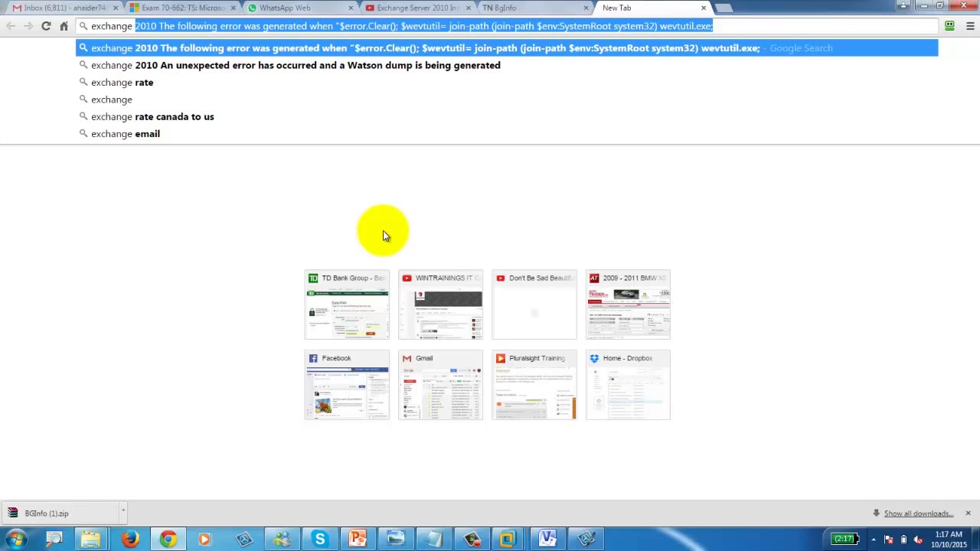Open the volume icon in system tray
Viewport: 980px width, 551px height.
tap(918, 540)
